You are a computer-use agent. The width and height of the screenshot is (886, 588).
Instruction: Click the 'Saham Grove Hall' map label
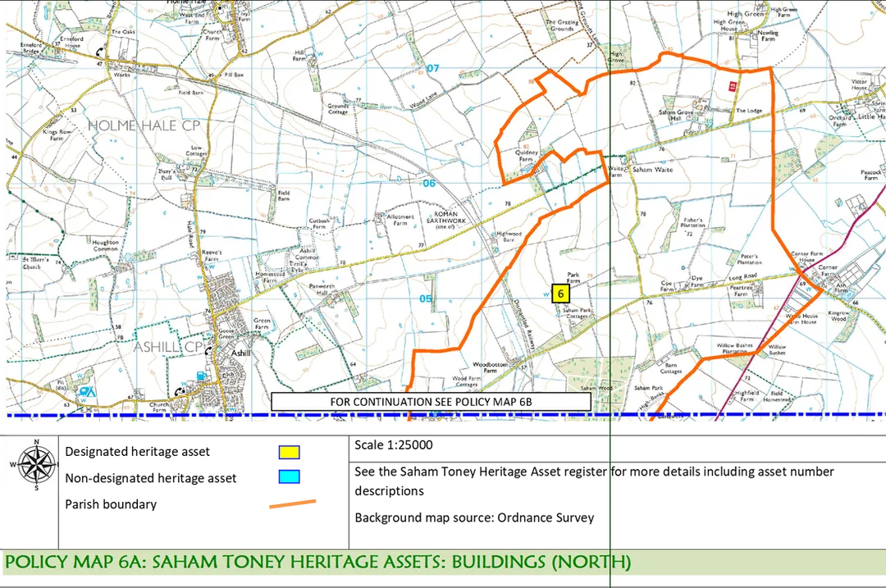[x=676, y=116]
